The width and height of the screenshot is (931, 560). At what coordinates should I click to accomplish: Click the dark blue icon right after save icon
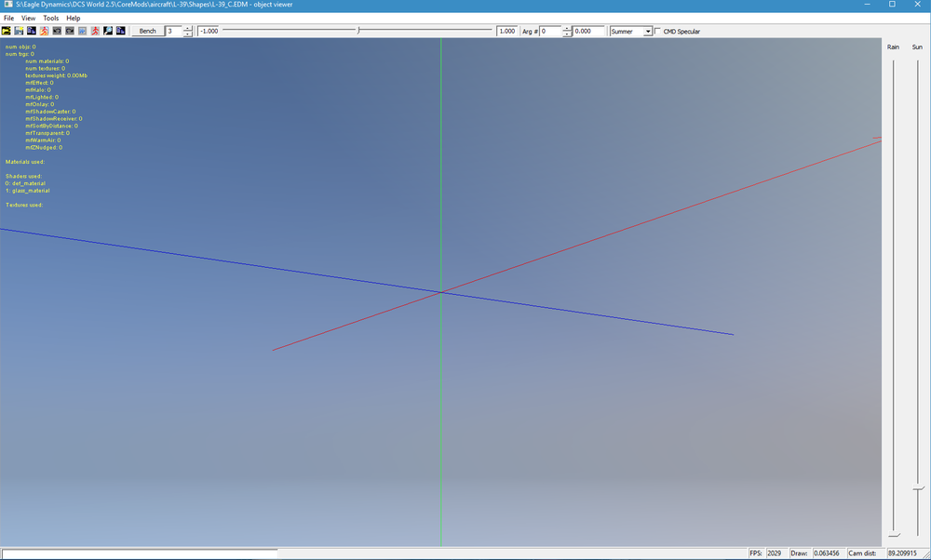[x=32, y=31]
